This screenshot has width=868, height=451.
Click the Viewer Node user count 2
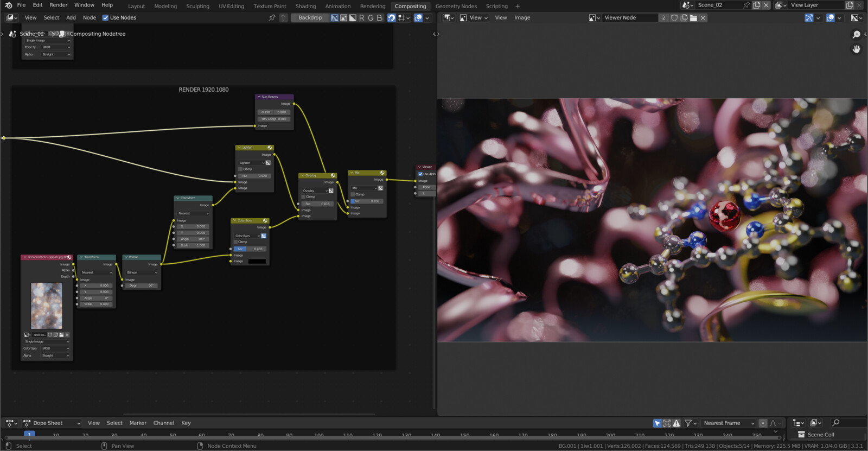[x=663, y=18]
